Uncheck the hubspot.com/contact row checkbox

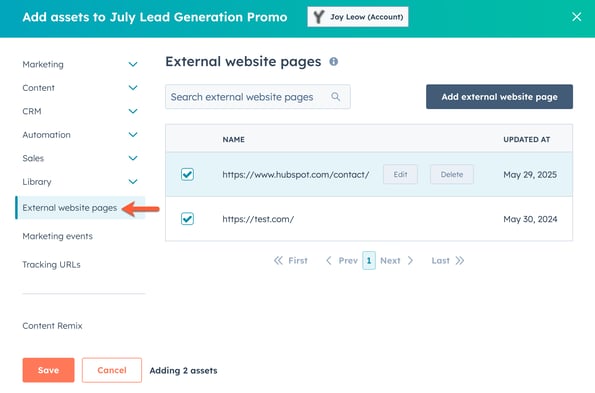pos(187,174)
